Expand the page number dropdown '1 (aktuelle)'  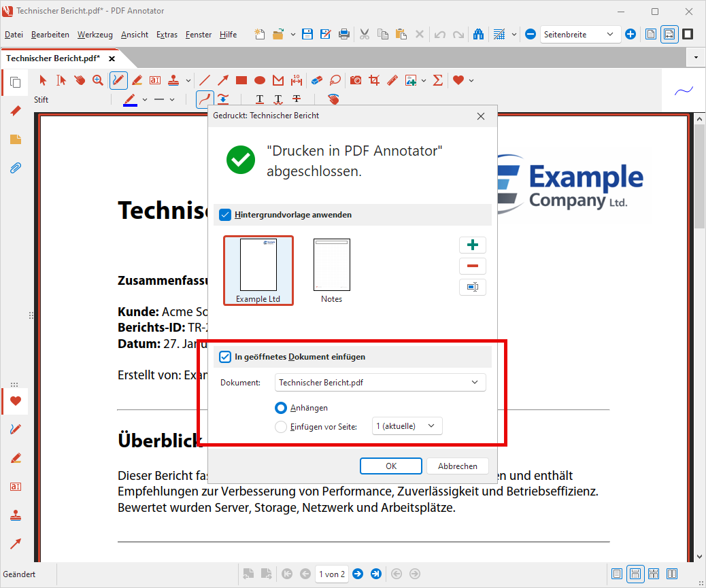click(407, 426)
